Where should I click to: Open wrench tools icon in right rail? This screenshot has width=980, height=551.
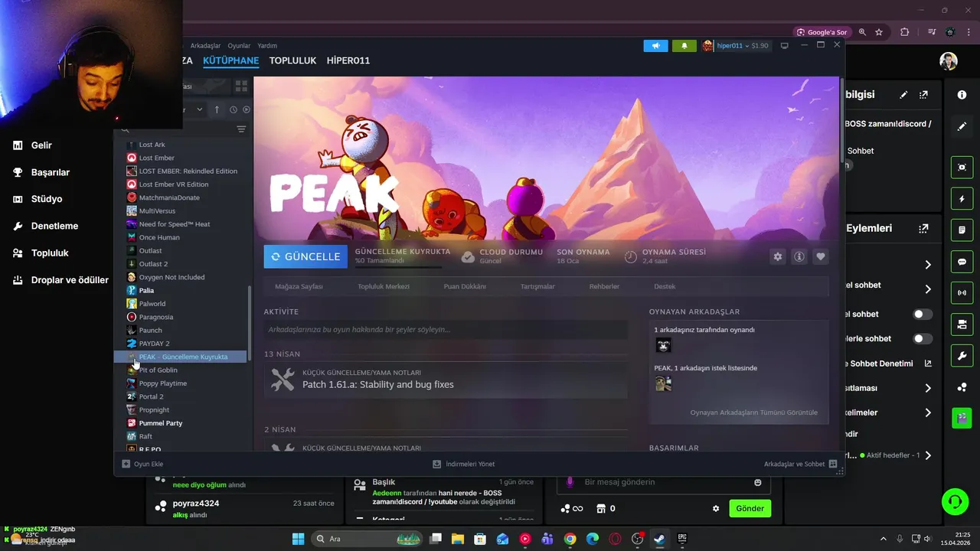click(x=962, y=356)
